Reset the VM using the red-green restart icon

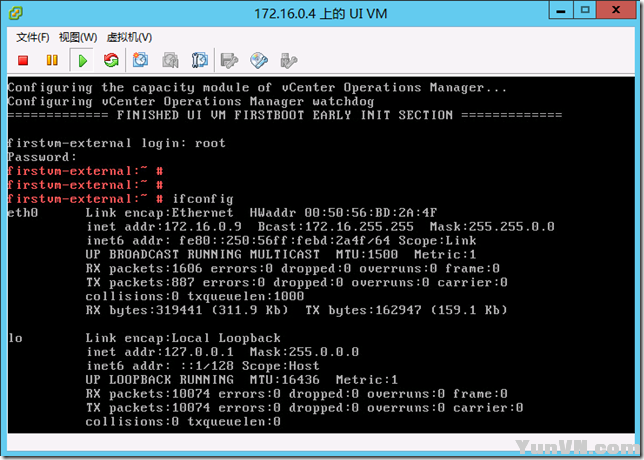pyautogui.click(x=111, y=60)
